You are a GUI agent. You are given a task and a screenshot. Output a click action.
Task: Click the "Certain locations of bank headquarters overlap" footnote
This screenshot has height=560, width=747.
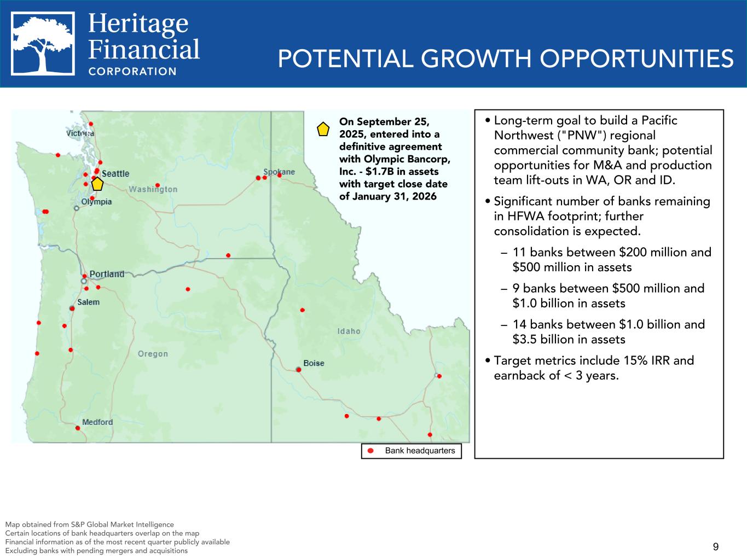pos(102,534)
